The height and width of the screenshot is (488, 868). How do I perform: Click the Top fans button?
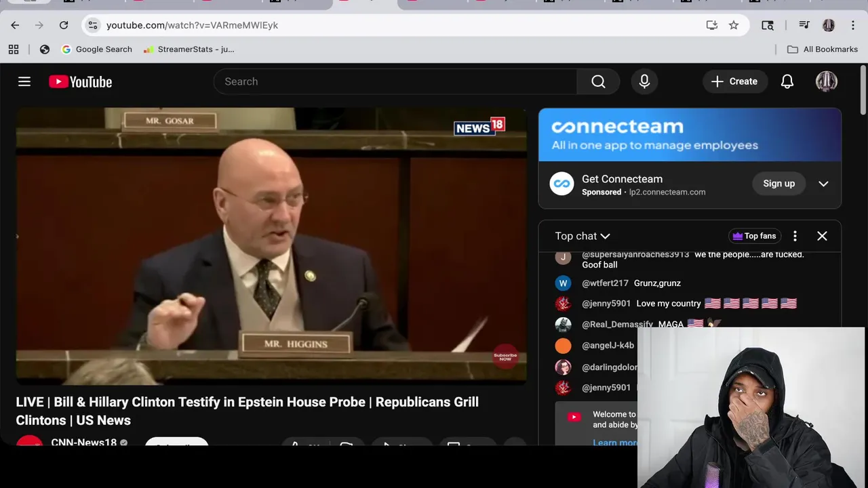[754, 236]
